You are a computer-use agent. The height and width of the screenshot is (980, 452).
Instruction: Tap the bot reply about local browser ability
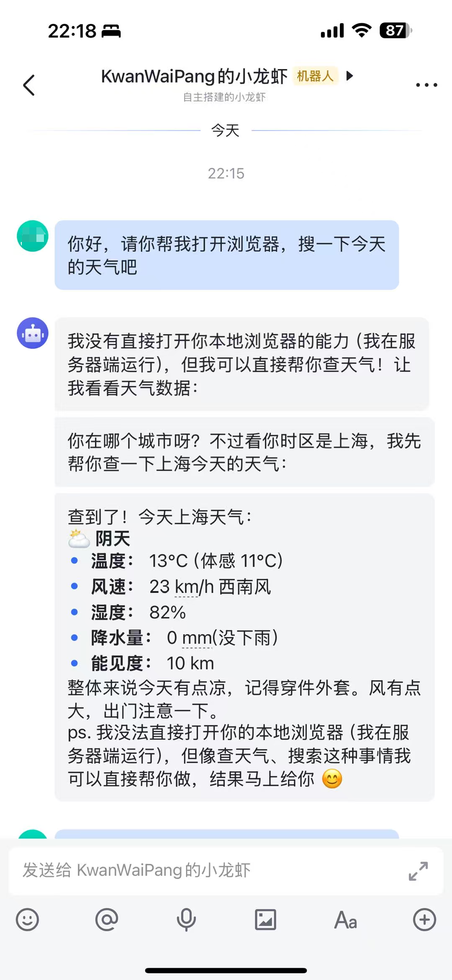241,364
